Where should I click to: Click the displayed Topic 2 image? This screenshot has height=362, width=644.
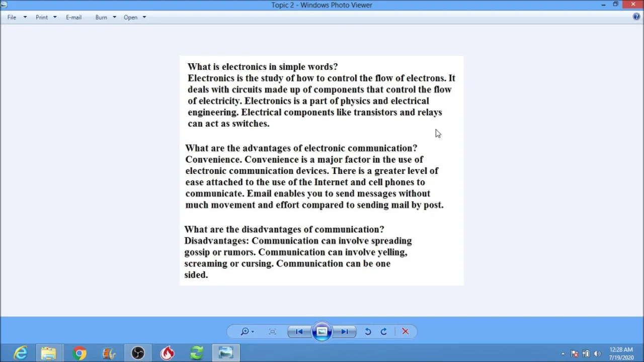click(321, 170)
